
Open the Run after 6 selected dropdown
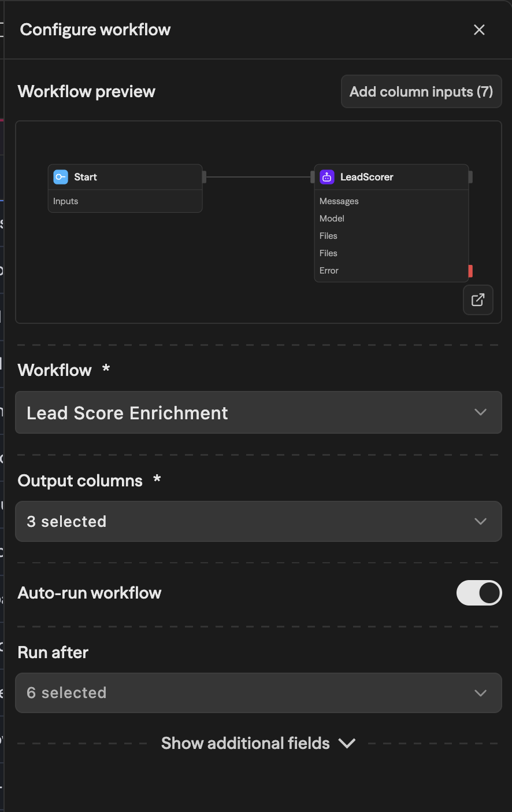258,693
